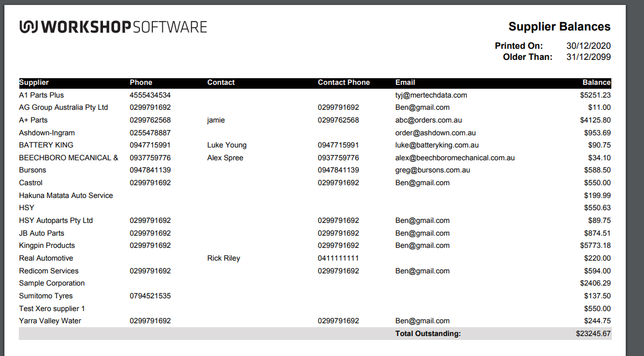Viewport: 644px width, 356px height.
Task: Select phone number 0255478887
Action: pyautogui.click(x=150, y=133)
